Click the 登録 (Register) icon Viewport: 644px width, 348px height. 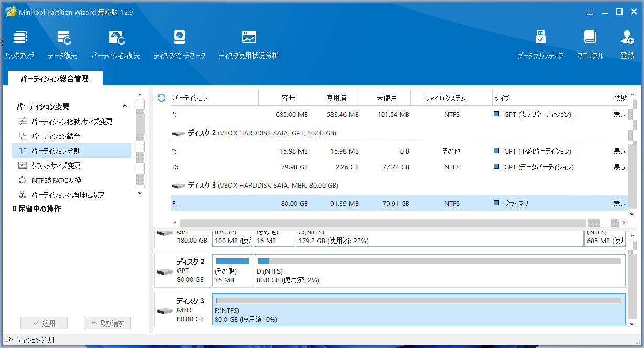click(627, 44)
